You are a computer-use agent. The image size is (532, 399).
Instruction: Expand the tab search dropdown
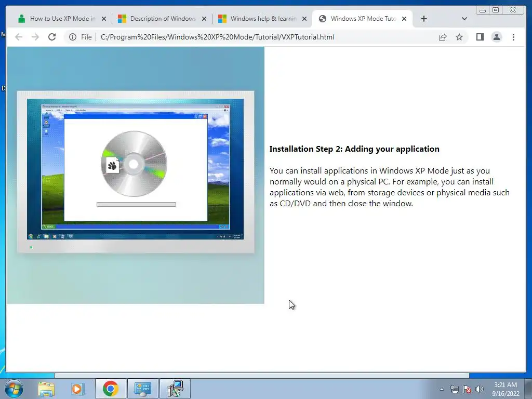click(464, 19)
